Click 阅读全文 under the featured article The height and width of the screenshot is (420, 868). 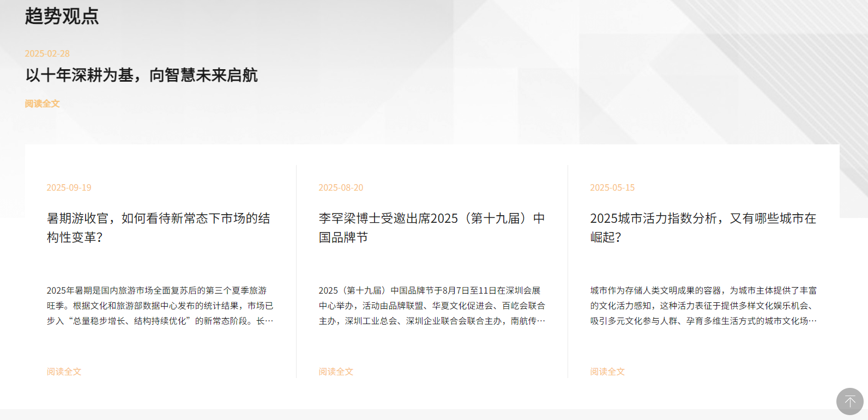(42, 104)
